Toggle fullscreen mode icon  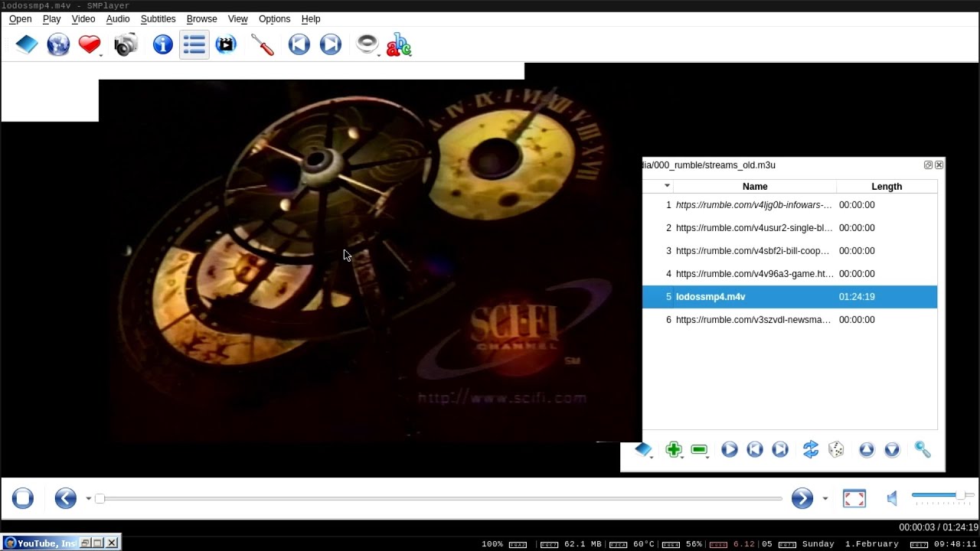click(854, 498)
